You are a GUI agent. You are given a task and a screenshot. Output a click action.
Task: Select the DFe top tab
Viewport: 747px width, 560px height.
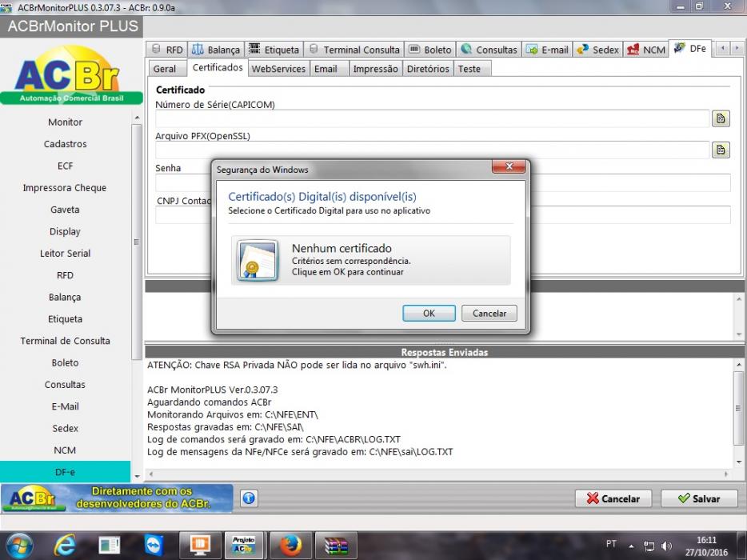point(690,49)
